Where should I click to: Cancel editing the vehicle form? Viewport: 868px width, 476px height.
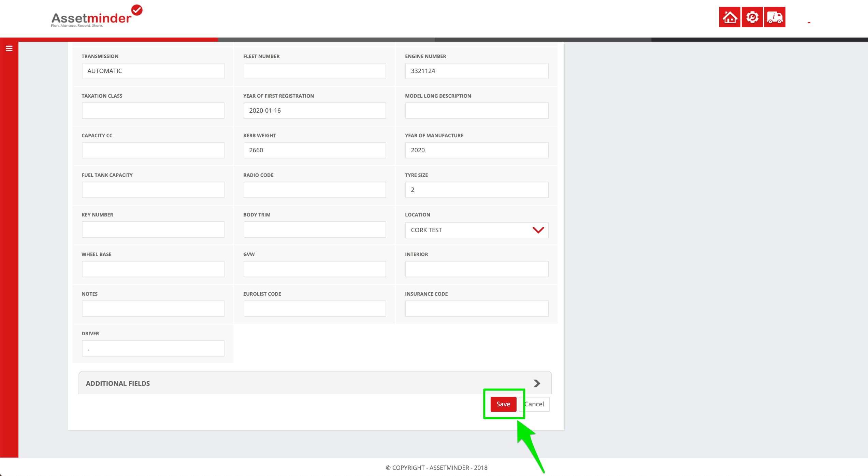click(534, 404)
